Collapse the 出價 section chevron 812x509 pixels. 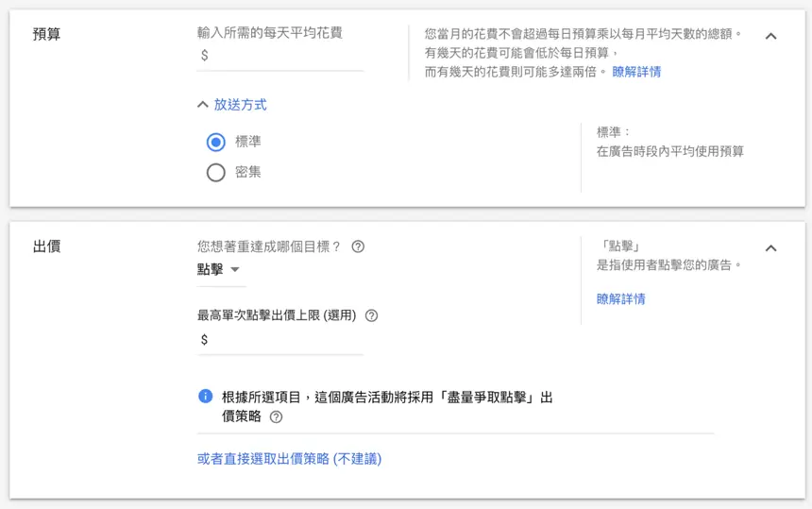tap(770, 248)
